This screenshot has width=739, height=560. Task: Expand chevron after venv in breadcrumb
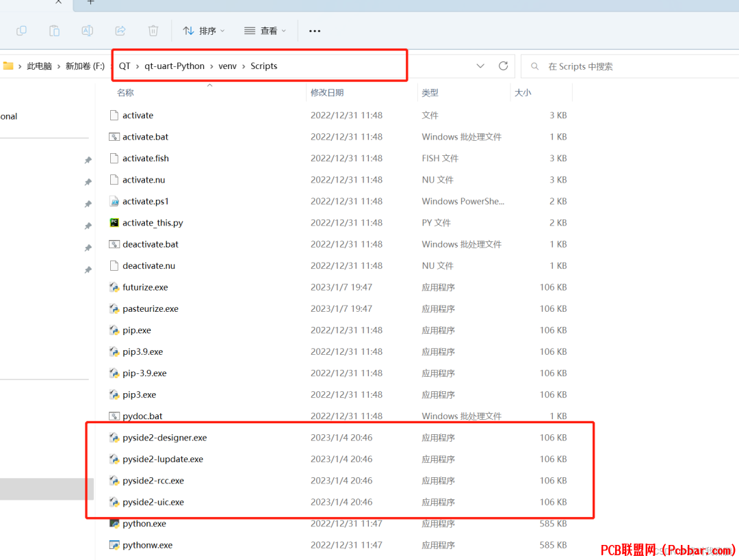click(244, 66)
